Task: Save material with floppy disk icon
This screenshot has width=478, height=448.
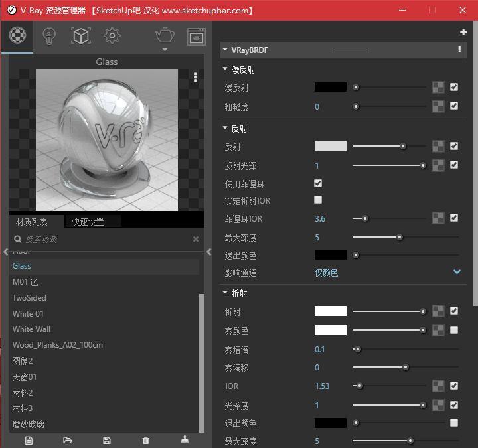Action: (x=107, y=441)
